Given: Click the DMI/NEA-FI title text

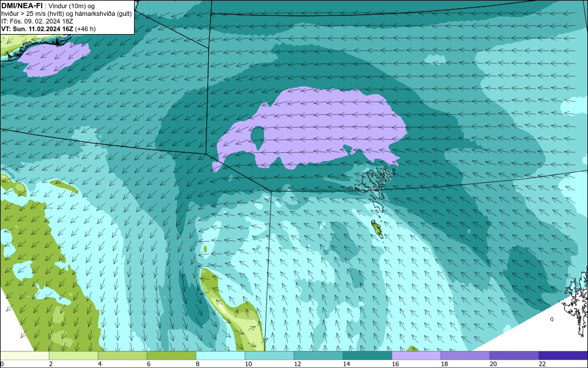Looking at the screenshot, I should [22, 5].
